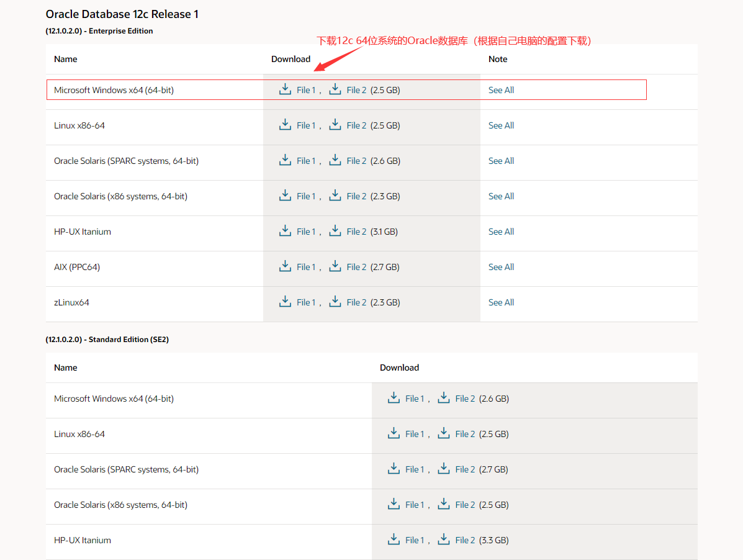
Task: Click File 1 download icon for Standard Edition Windows x64
Action: 394,397
